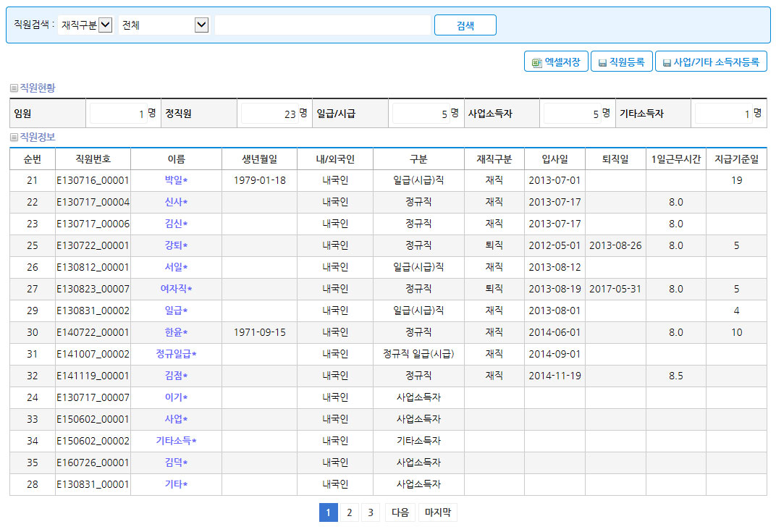The image size is (776, 532).
Task: Click the 일급/시급 count field
Action: click(421, 114)
